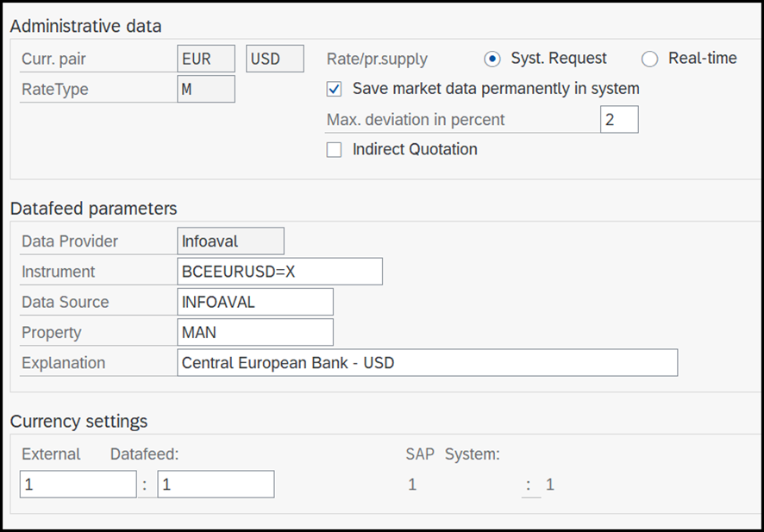This screenshot has height=532, width=764.
Task: Select the Max. deviation in percent value
Action: [619, 119]
